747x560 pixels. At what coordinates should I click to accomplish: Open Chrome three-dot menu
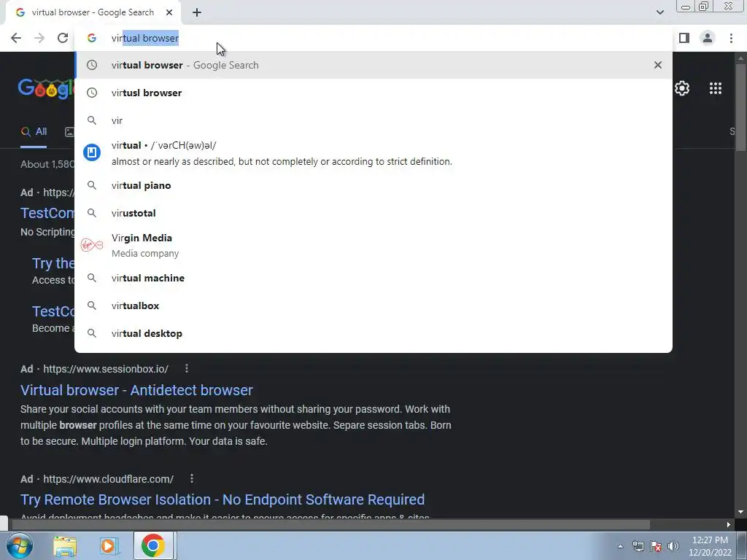click(x=731, y=38)
